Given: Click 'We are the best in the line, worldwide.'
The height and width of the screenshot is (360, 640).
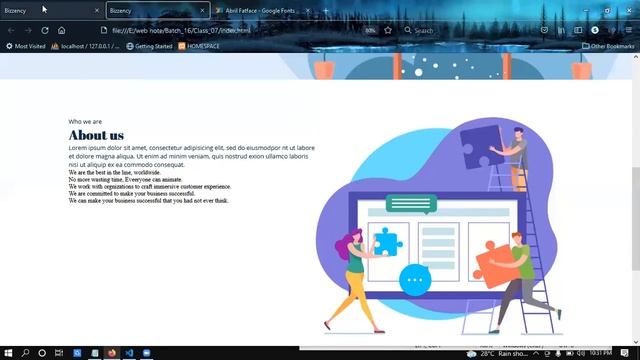Looking at the screenshot, I should (115, 172).
